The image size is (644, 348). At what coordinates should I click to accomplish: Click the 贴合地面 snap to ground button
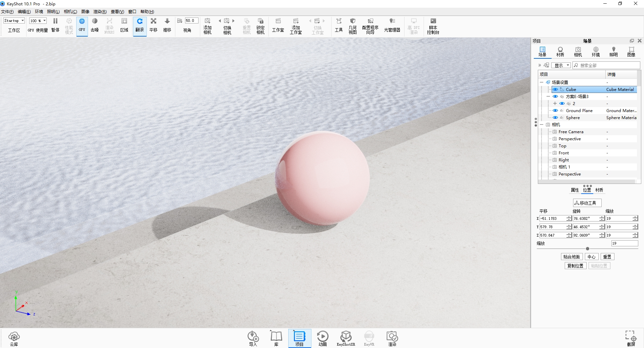[x=571, y=257]
